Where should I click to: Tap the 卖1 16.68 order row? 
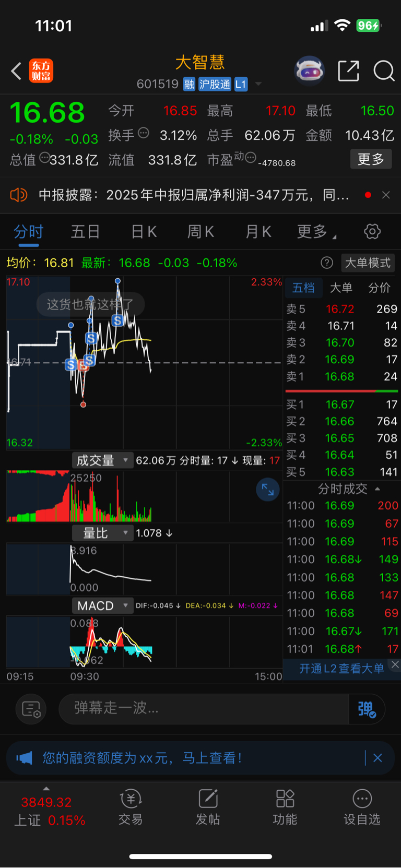point(342,376)
